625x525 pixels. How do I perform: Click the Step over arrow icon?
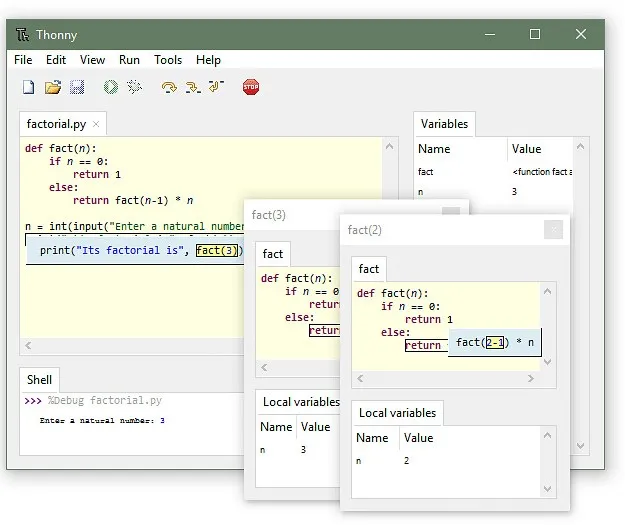[x=169, y=88]
